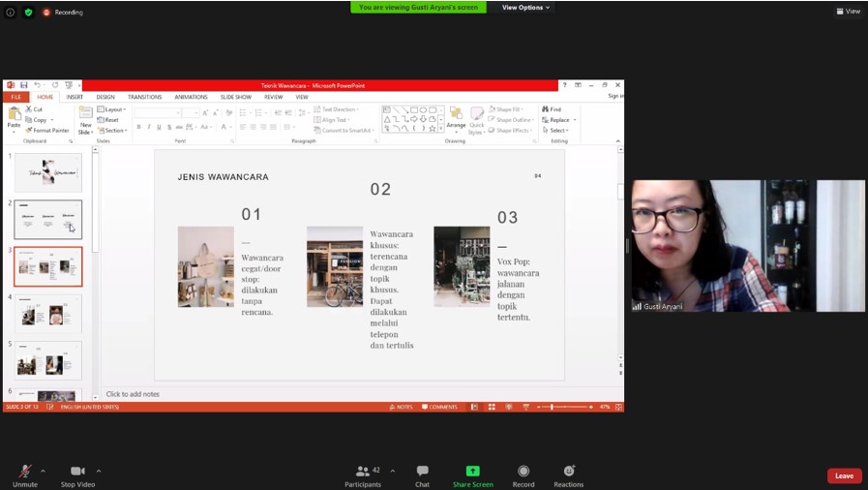Switch to the SLIDE SHOW tab

(235, 97)
